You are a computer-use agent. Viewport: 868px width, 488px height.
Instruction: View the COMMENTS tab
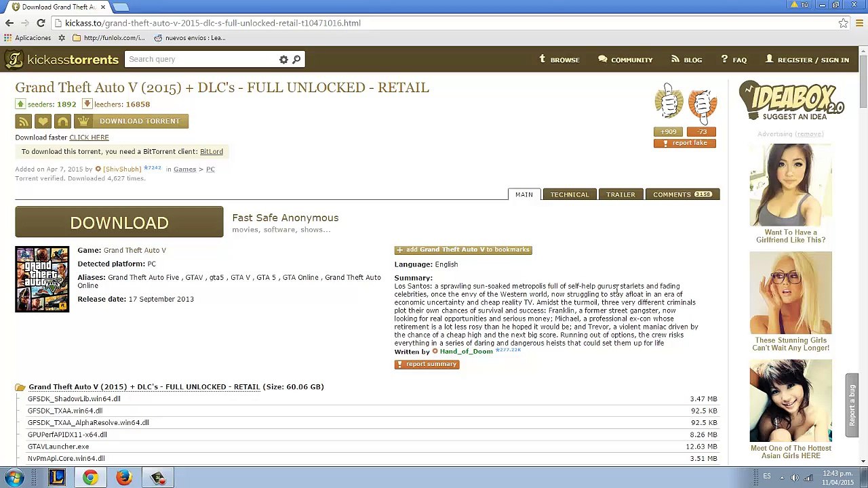click(x=682, y=195)
